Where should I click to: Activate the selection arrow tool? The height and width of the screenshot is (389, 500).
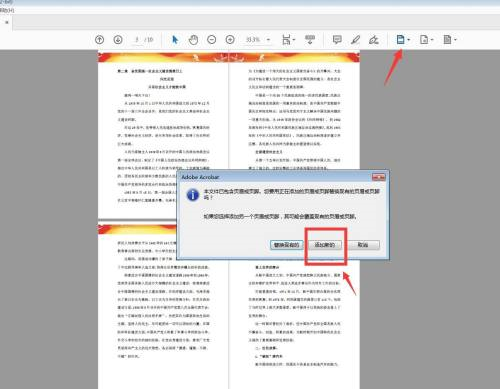click(x=175, y=40)
